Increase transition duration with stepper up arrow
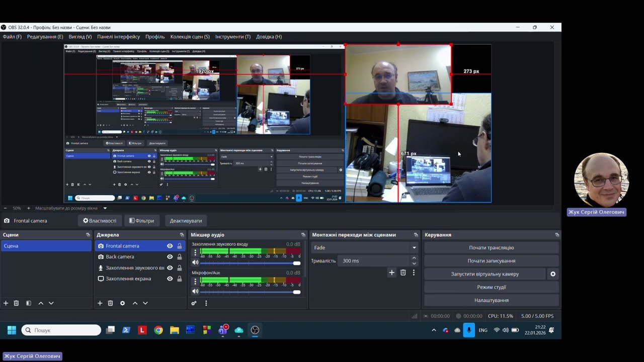 pyautogui.click(x=414, y=258)
